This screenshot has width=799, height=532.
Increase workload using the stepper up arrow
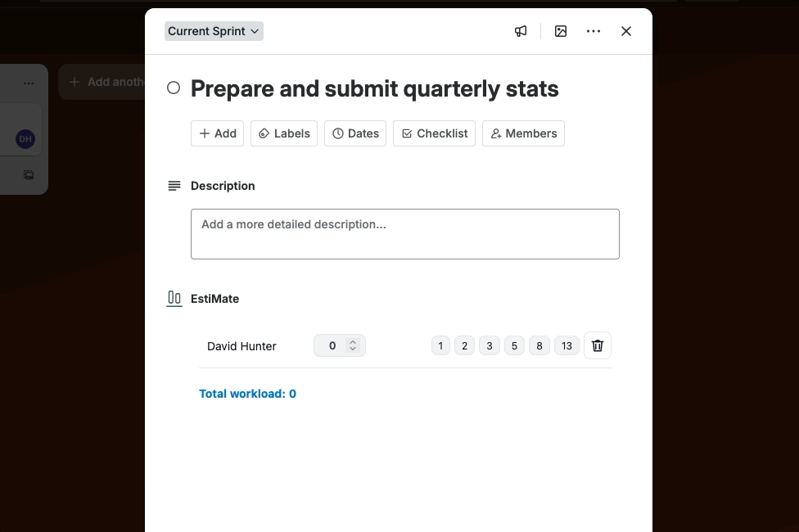coord(353,342)
